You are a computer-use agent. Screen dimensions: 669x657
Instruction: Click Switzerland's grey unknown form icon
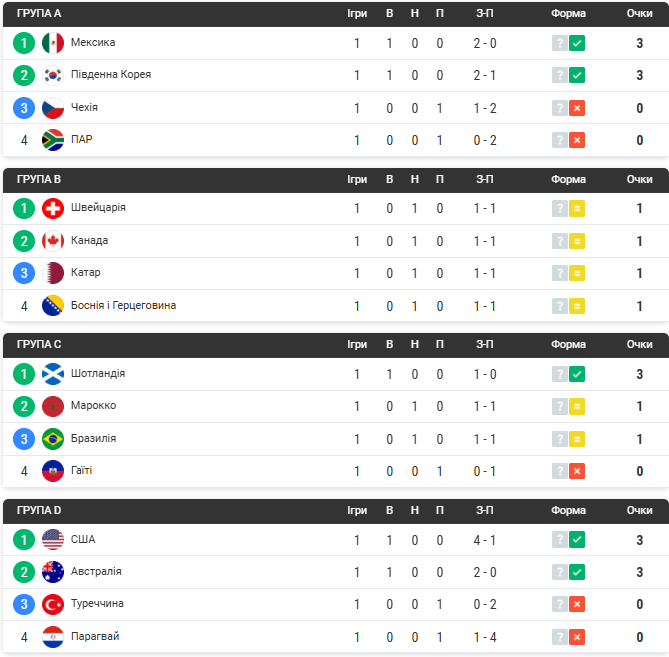559,209
